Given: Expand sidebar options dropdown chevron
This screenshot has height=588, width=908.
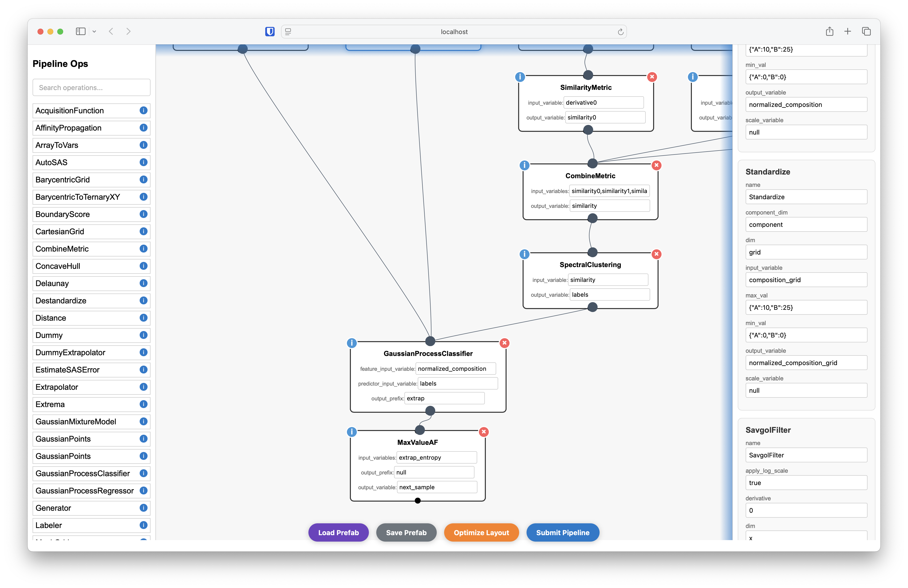Looking at the screenshot, I should (94, 32).
